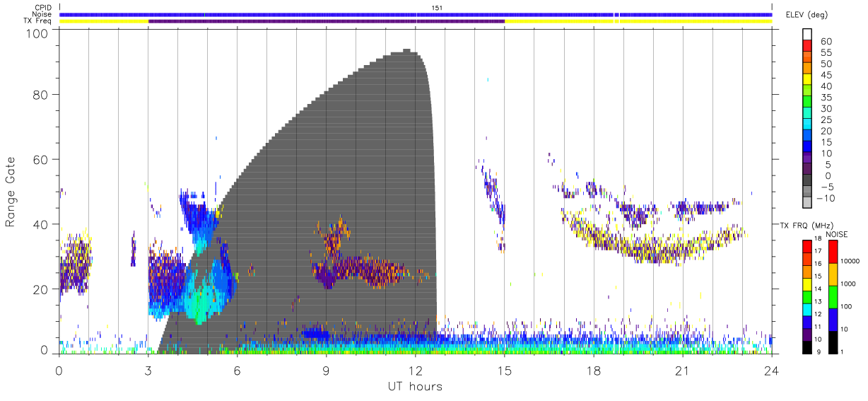Click the blue NOISE swatch between 100 and 10
868x401 pixels.
834,320
